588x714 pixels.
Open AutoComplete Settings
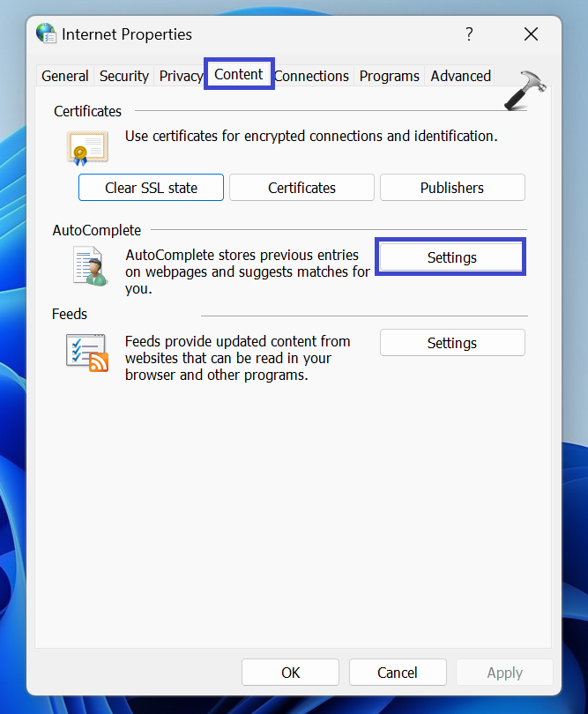point(451,257)
